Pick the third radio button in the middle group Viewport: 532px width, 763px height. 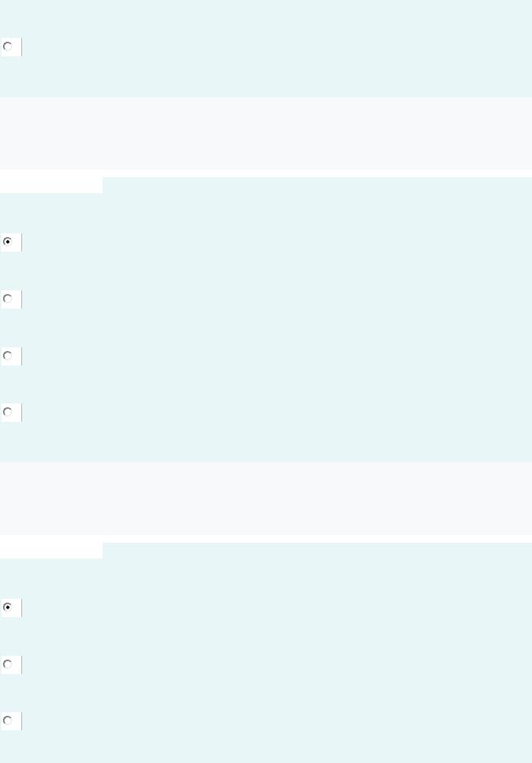(x=8, y=356)
